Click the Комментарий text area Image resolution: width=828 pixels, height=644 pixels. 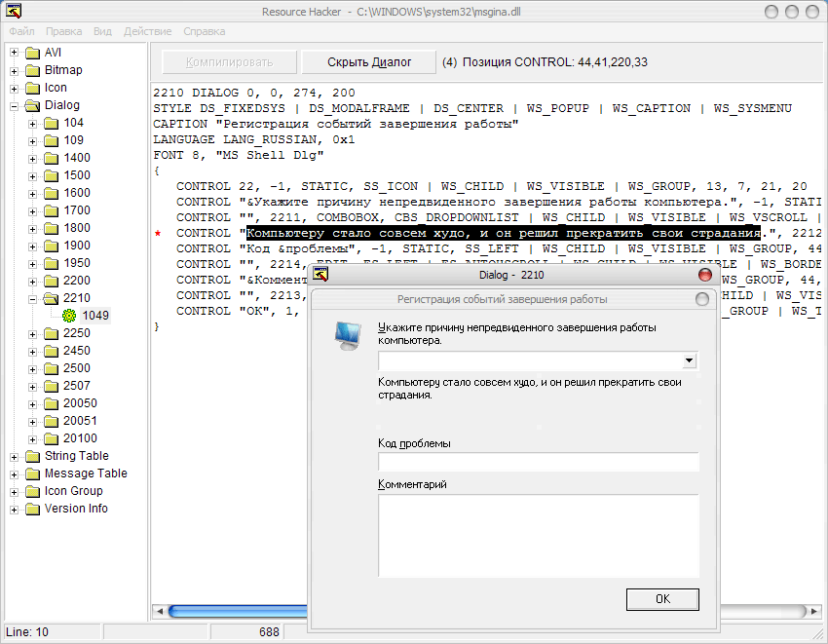coord(538,536)
